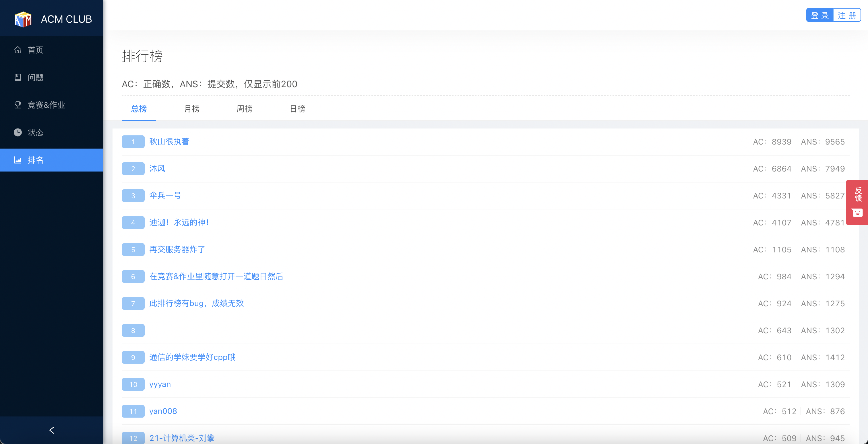868x444 pixels.
Task: Click the ANS: 1412 value
Action: 823,357
